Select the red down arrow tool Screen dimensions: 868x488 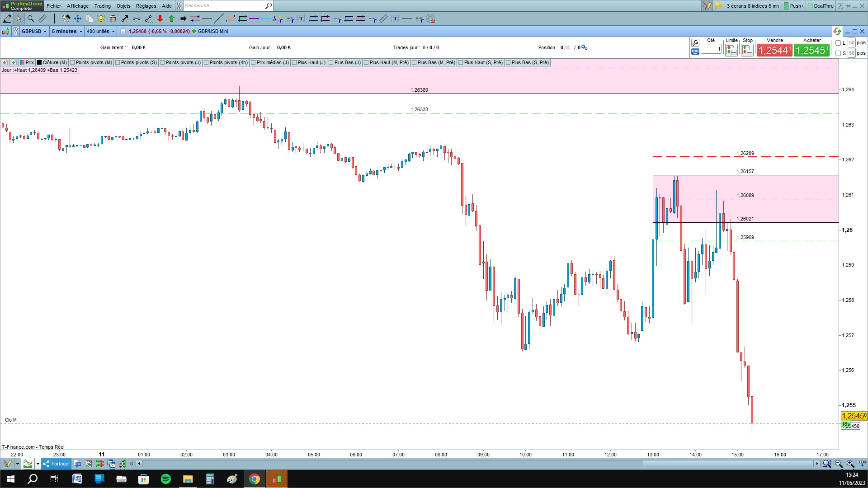[160, 19]
